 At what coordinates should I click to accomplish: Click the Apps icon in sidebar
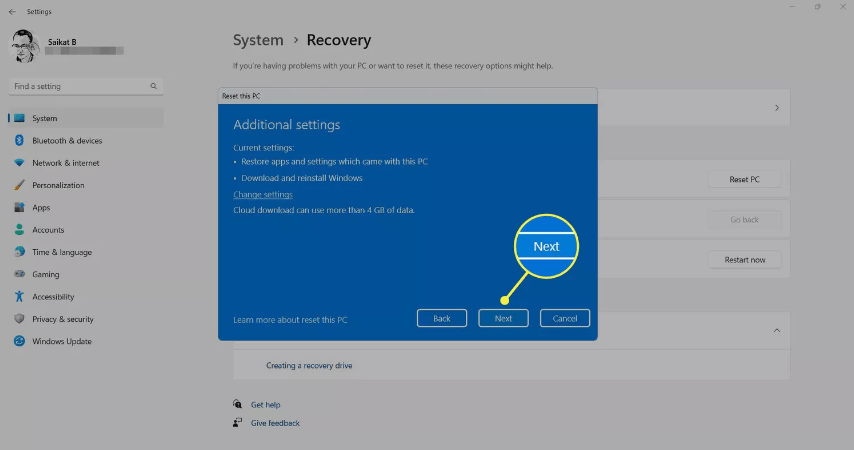click(20, 208)
